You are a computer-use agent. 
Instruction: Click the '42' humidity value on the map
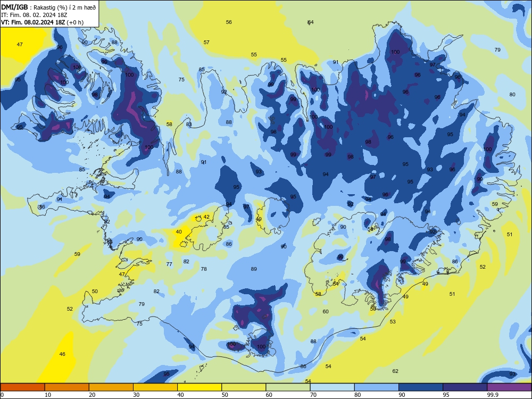(x=206, y=217)
